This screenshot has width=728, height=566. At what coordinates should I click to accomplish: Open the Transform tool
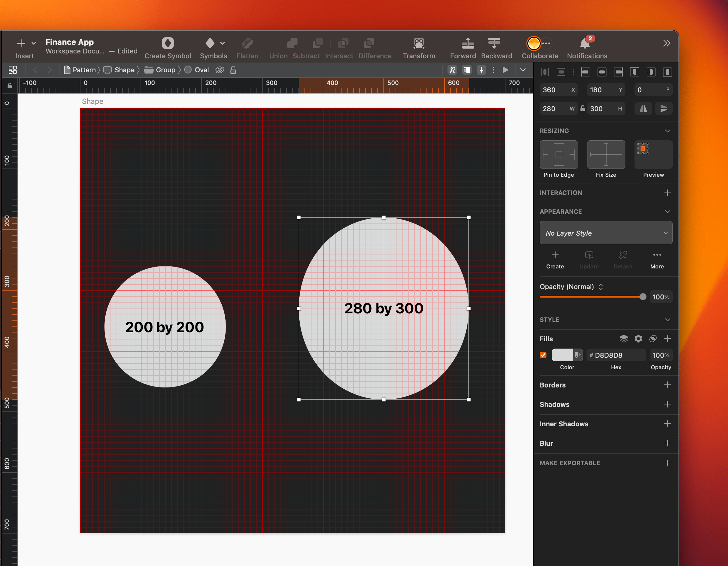point(419,43)
